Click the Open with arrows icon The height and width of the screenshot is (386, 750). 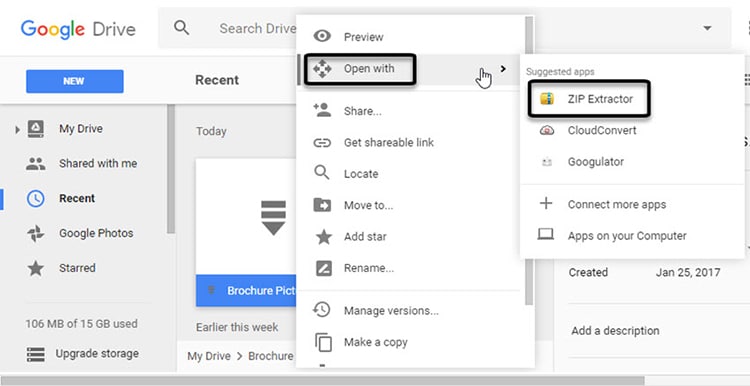click(x=322, y=70)
